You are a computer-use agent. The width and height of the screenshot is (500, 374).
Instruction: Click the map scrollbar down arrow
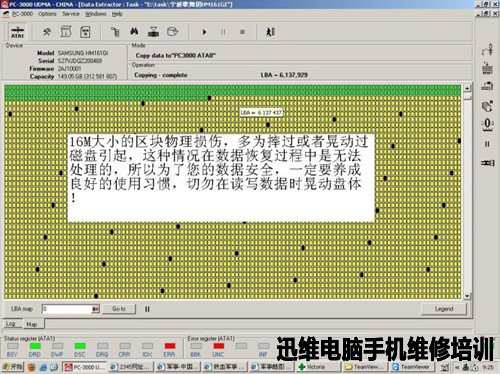coord(467,296)
